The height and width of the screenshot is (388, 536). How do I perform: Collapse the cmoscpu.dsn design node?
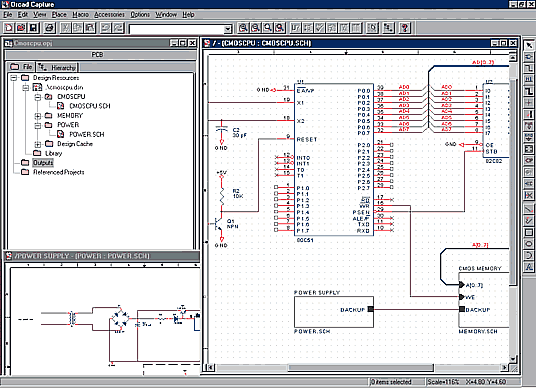(x=26, y=88)
